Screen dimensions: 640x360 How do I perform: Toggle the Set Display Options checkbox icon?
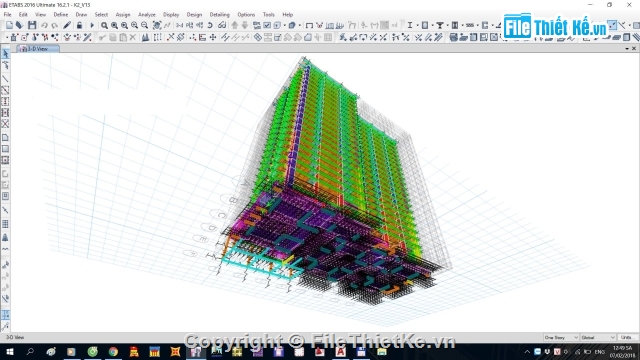point(267,25)
